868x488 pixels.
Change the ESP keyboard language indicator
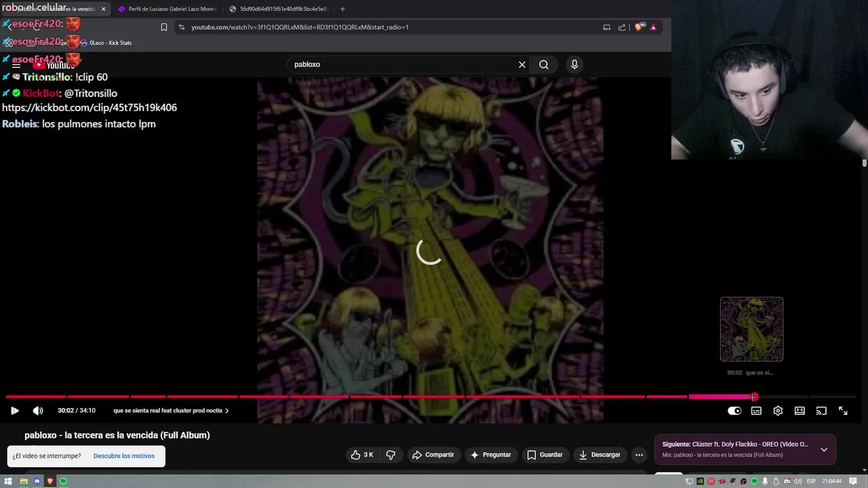[x=811, y=481]
